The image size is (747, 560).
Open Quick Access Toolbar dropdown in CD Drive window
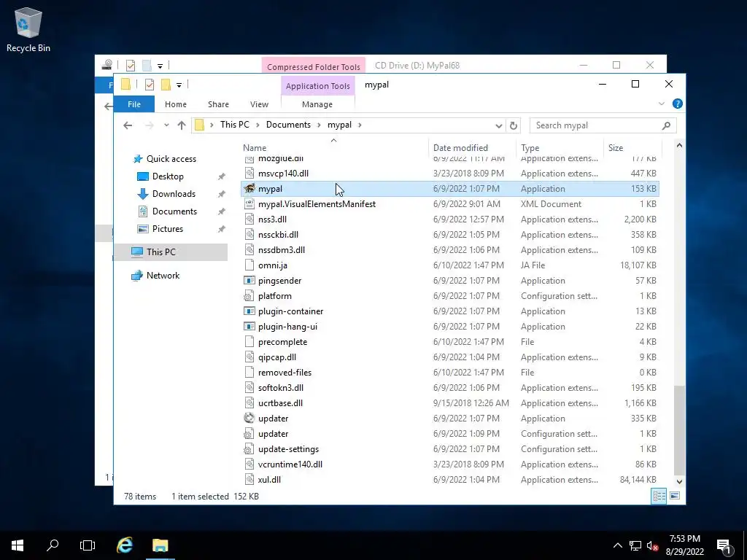click(160, 66)
